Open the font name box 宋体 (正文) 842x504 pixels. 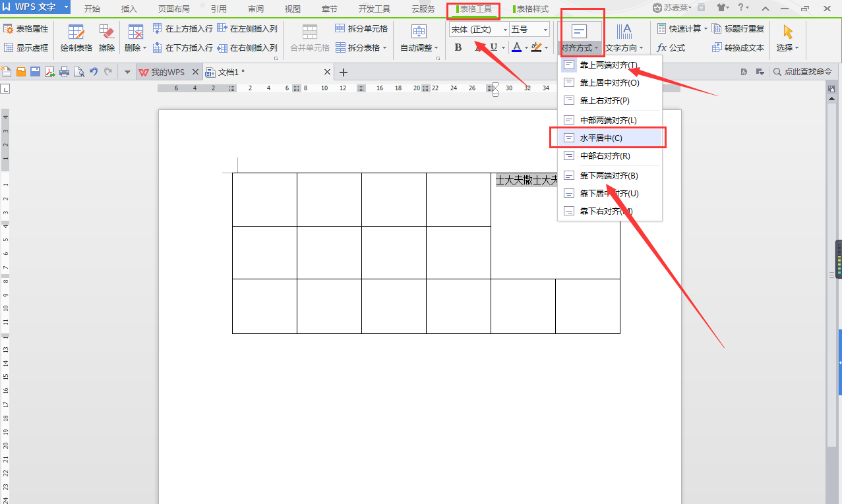click(x=479, y=30)
